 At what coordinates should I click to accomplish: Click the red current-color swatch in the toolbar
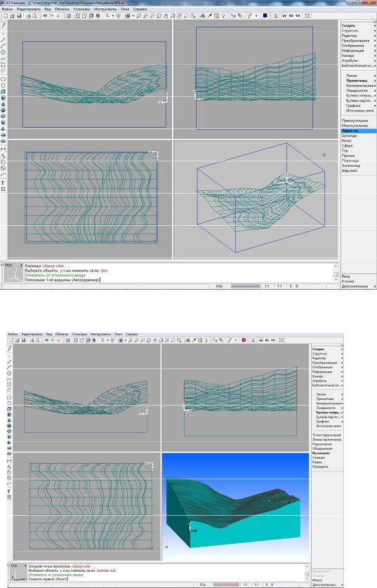(x=244, y=340)
